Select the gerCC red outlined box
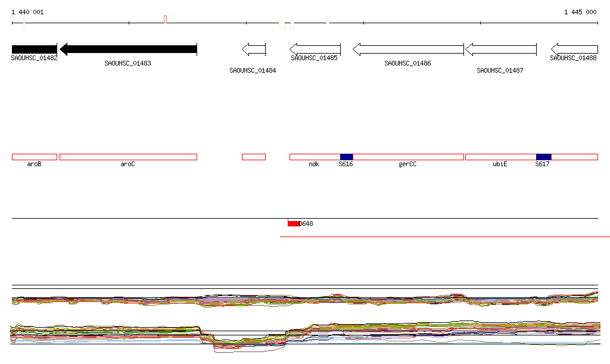 (409, 157)
